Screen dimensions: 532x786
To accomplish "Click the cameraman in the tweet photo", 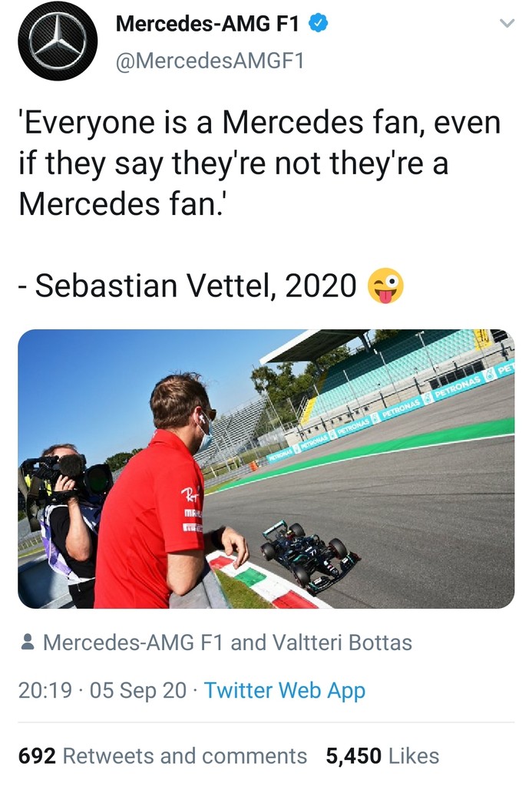I will tap(65, 507).
